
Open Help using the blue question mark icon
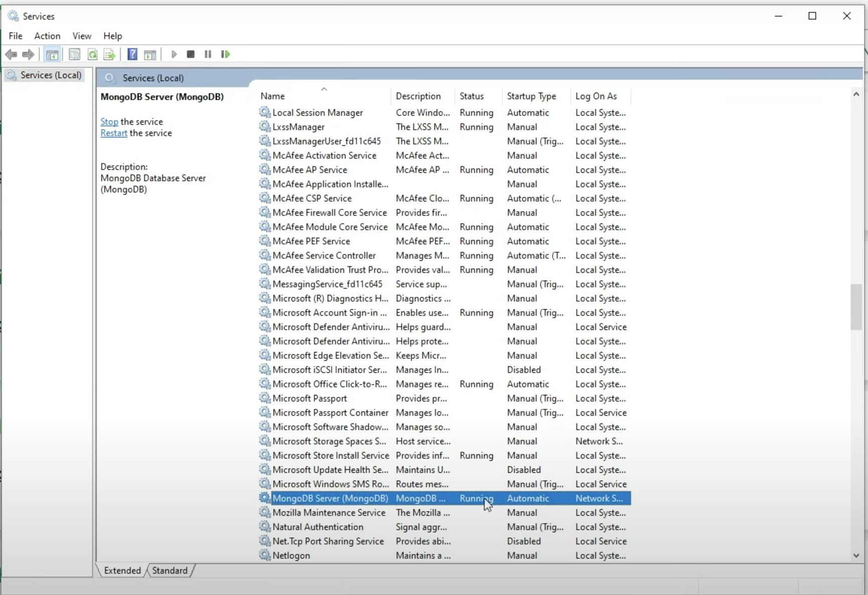point(132,54)
